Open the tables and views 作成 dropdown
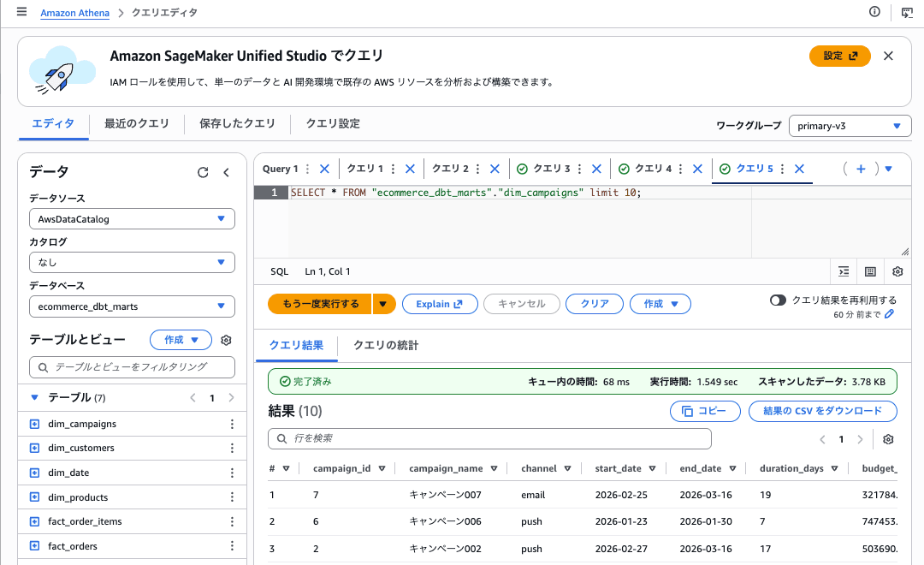Image resolution: width=924 pixels, height=565 pixels. pos(181,341)
